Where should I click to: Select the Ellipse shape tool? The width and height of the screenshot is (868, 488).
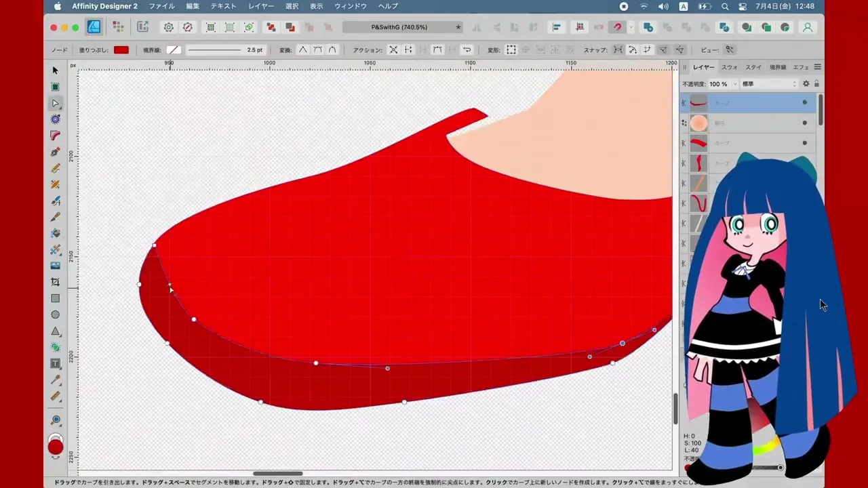[x=56, y=314]
